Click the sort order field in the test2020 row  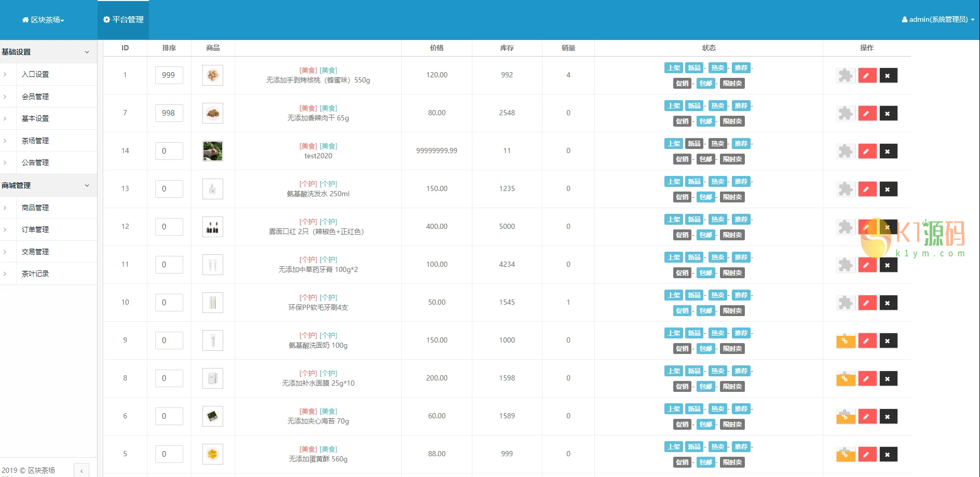pos(169,151)
